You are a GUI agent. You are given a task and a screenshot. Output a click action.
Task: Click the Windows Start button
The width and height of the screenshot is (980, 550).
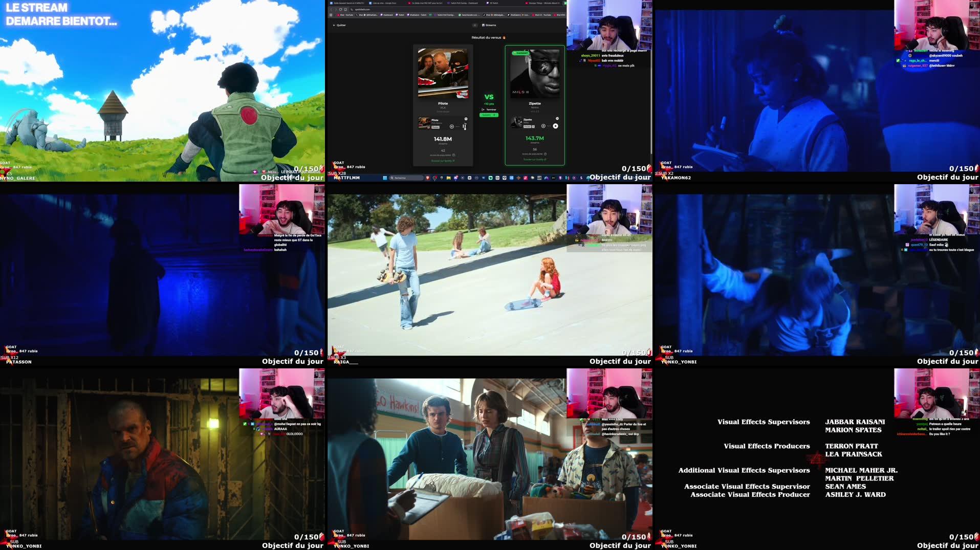(x=385, y=178)
